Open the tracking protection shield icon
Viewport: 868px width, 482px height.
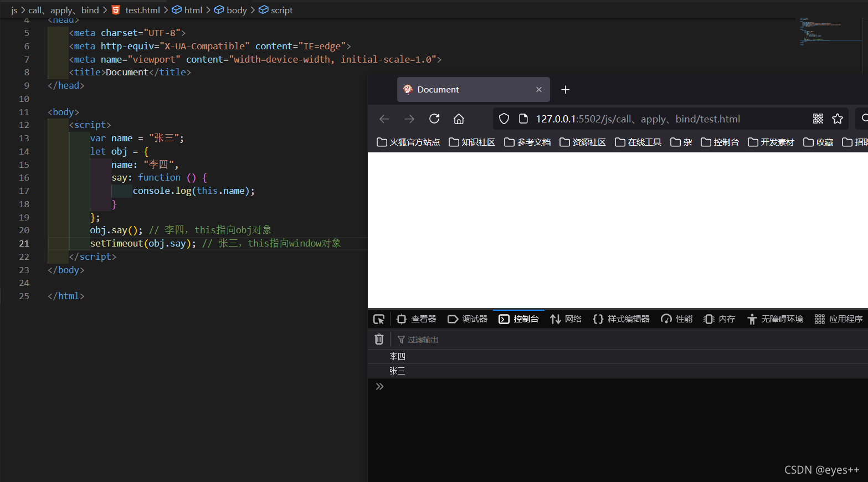coord(504,119)
